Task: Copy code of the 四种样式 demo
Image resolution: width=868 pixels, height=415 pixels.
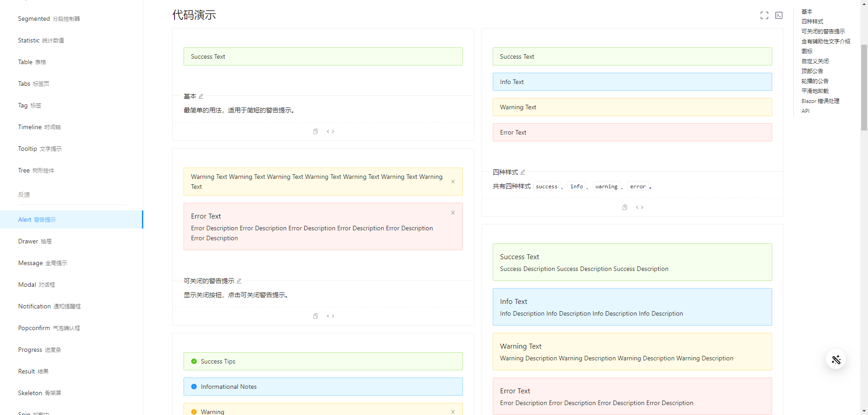Action: [x=625, y=207]
